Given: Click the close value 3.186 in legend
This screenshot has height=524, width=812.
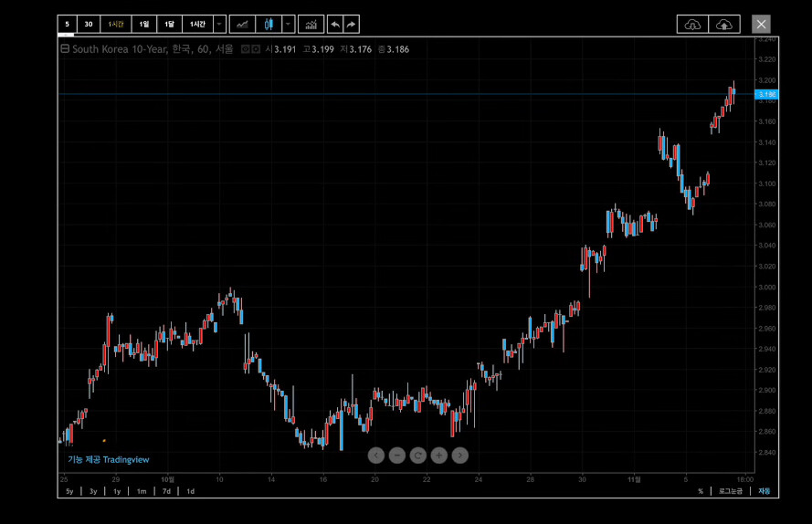Looking at the screenshot, I should click(397, 49).
